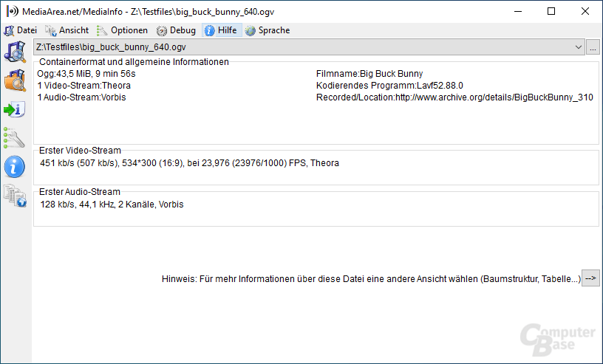Screen dimensions: 603x364
Task: Click the '451 kb/s (507 kb/s)' video details line
Action: click(189, 163)
